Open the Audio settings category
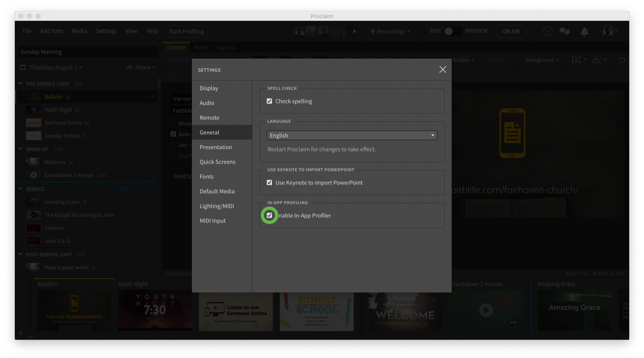644x358 pixels. coord(207,103)
